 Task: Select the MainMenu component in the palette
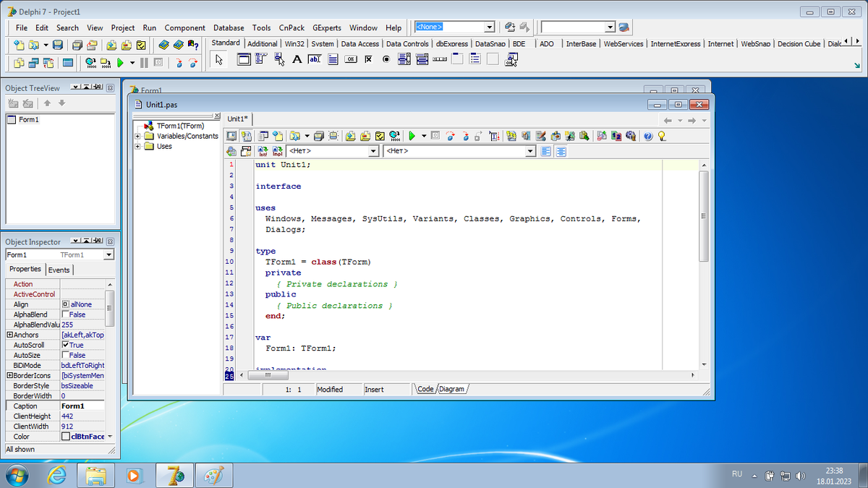pos(262,60)
